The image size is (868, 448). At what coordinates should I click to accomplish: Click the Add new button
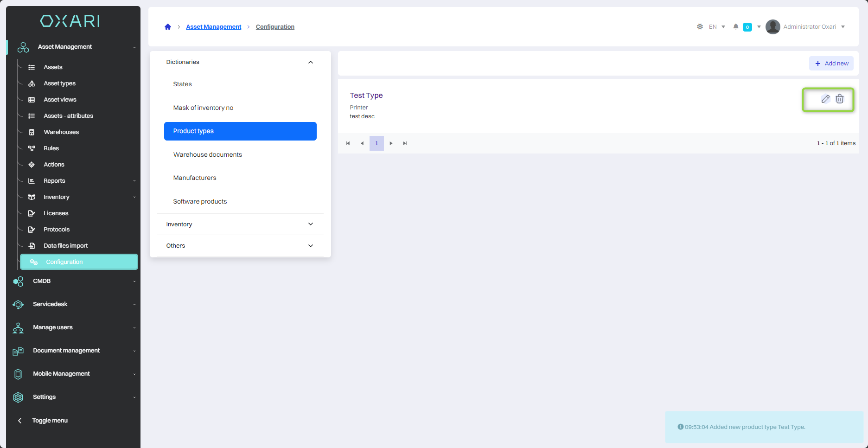click(x=831, y=64)
